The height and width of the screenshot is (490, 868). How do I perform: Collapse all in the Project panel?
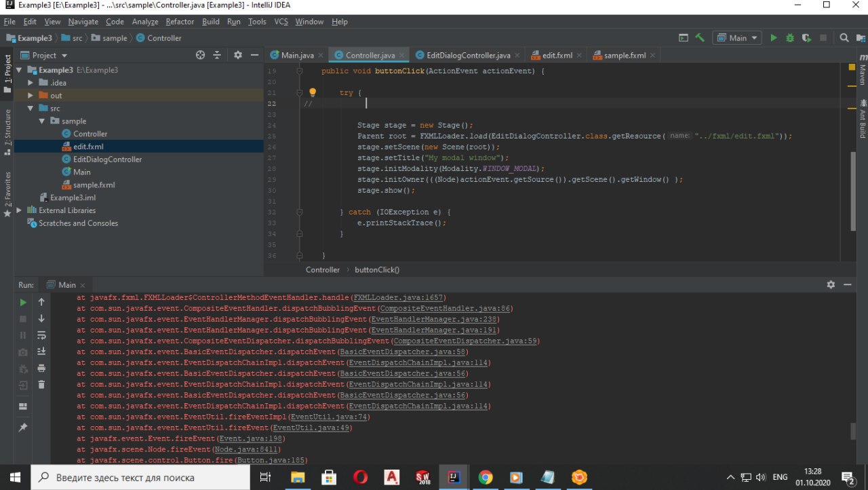pyautogui.click(x=217, y=55)
